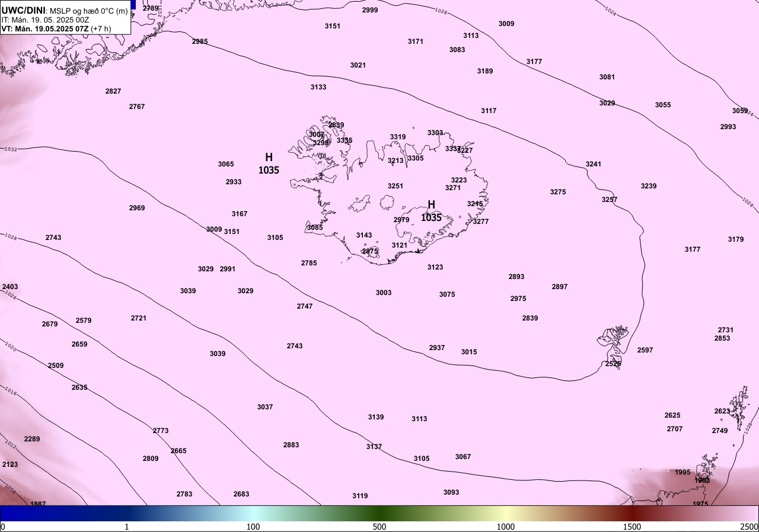Click the 3021 height value

coord(358,65)
